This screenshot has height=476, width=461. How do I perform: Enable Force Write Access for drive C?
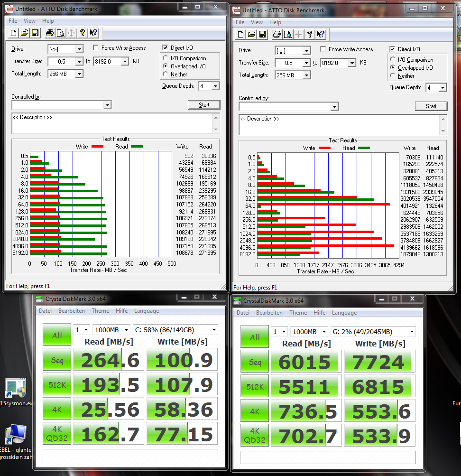click(x=96, y=48)
